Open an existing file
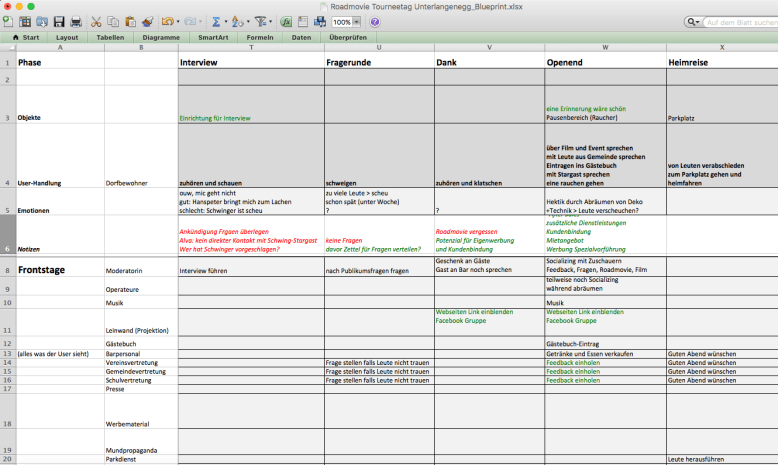778x465 pixels. 42,21
